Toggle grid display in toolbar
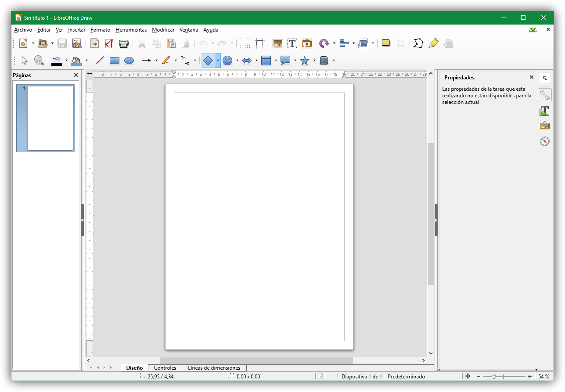Viewport: 565px width, 392px height. (245, 43)
